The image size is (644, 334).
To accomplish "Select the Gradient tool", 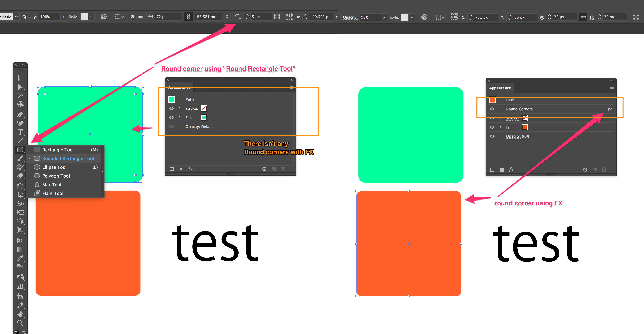I will coord(20,249).
